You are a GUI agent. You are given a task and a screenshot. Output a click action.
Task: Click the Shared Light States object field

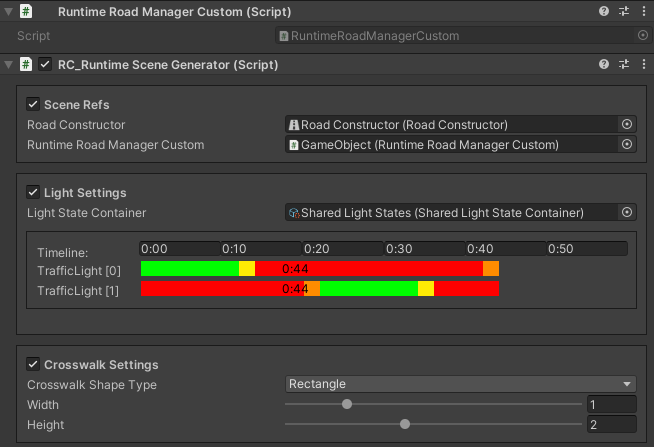(451, 213)
